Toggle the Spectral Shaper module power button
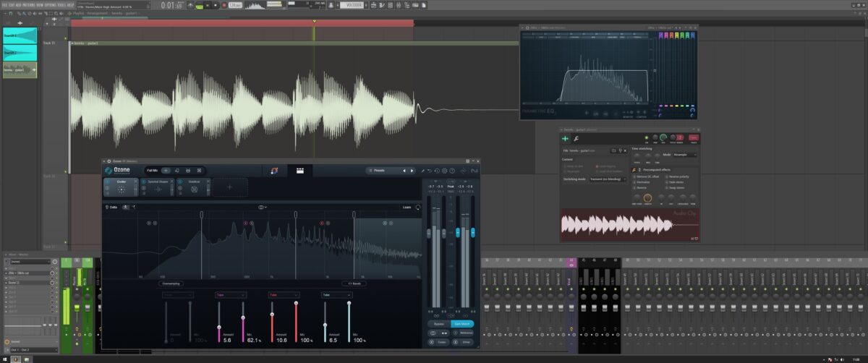868x363 pixels. click(144, 181)
